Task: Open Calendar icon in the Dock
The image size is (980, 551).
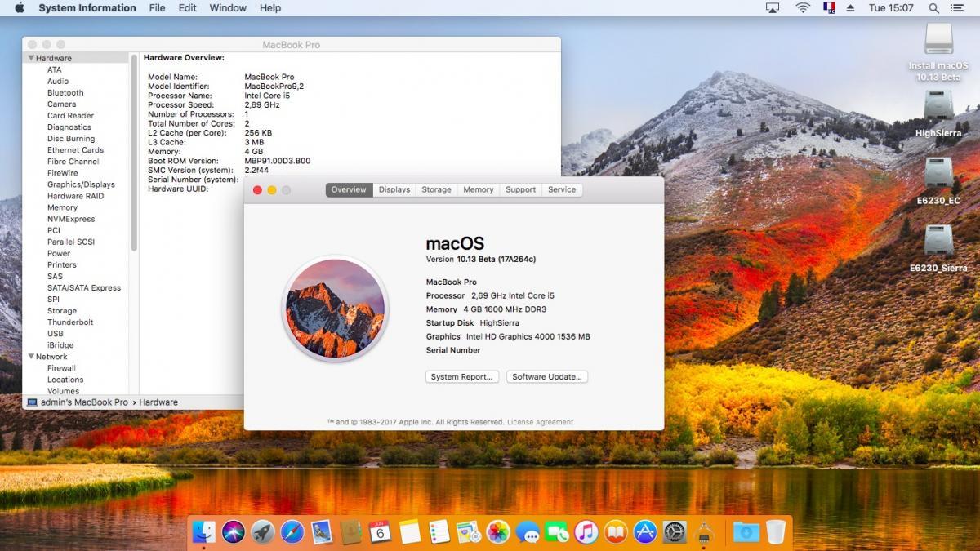Action: point(381,532)
